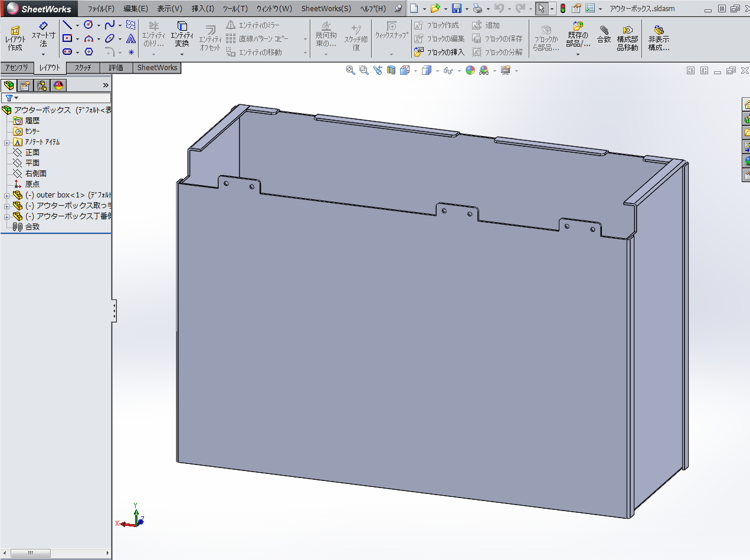
Task: Switch to the SheetWorks ribbon tab
Action: [157, 68]
